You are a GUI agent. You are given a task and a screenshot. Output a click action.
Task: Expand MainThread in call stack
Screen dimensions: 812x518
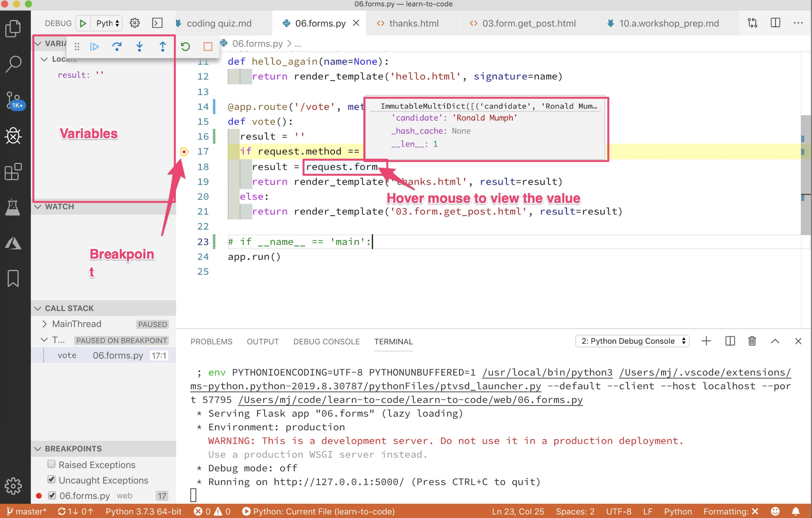pyautogui.click(x=45, y=324)
